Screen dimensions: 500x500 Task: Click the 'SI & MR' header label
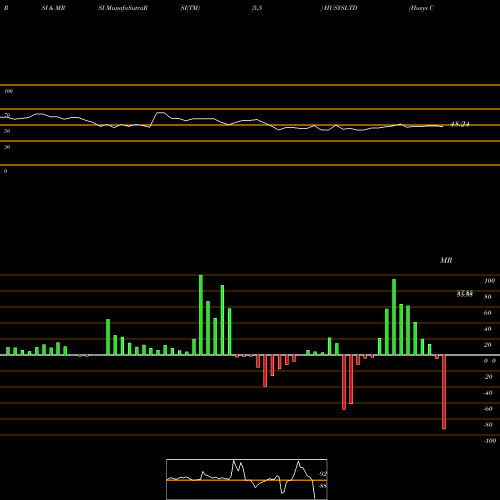coord(53,8)
